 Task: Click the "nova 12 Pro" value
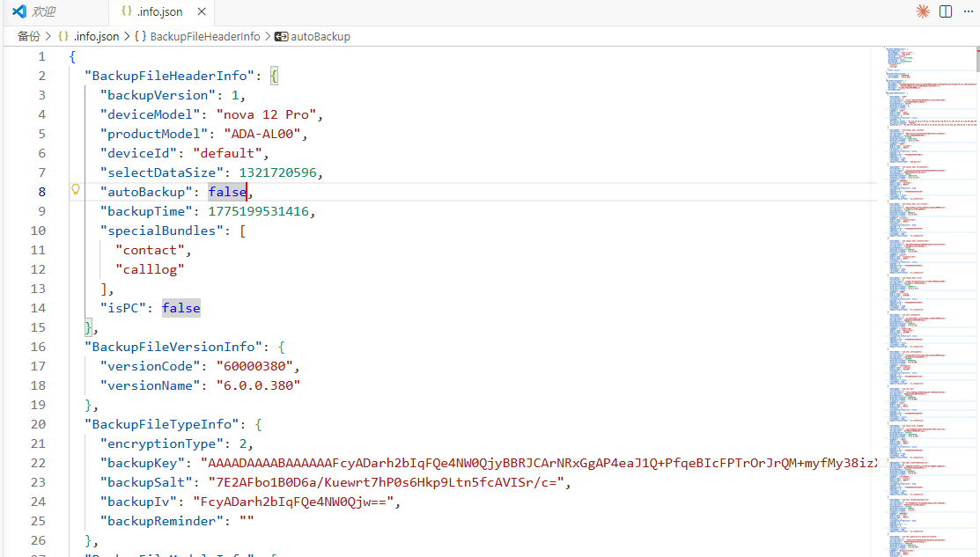(266, 114)
